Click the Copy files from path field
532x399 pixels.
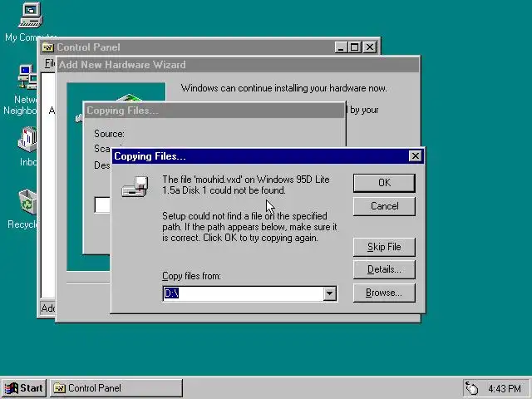click(243, 293)
